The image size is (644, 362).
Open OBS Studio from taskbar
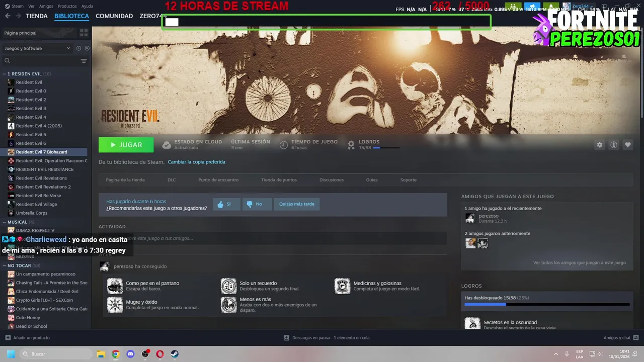145,354
